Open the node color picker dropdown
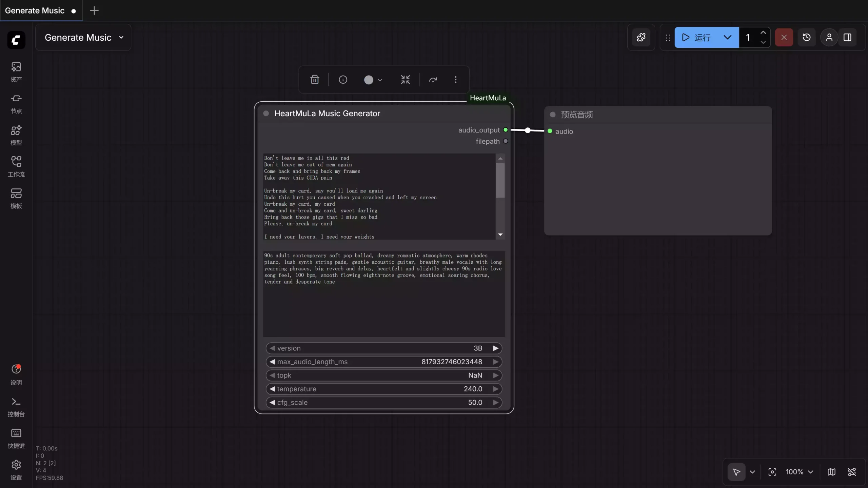Image resolution: width=868 pixels, height=488 pixels. (373, 80)
